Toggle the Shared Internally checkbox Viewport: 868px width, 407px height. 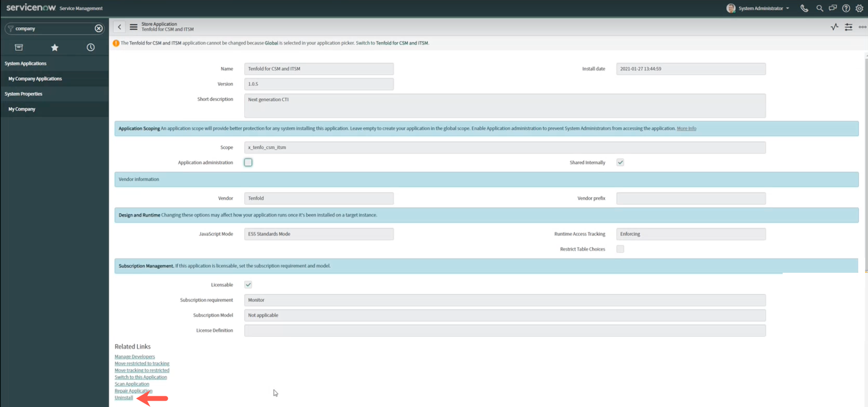tap(620, 163)
